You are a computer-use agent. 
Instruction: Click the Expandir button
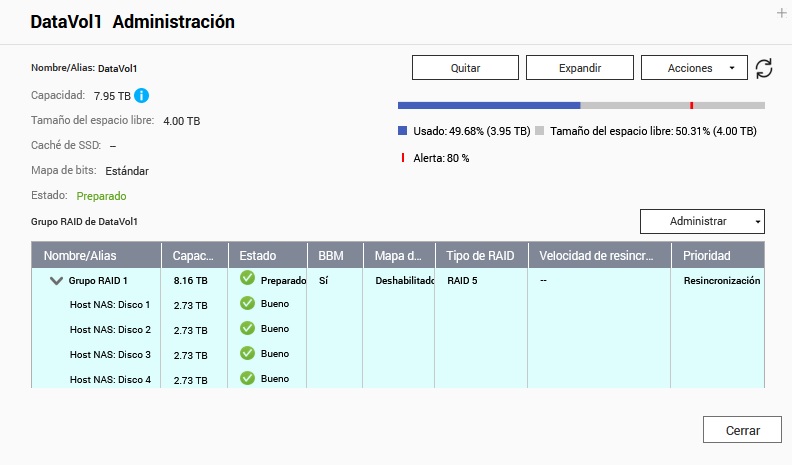580,68
